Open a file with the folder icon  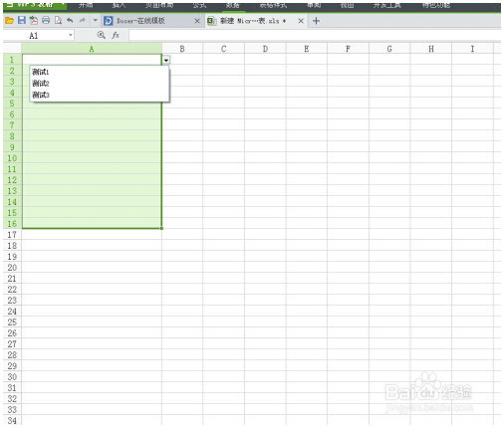click(9, 21)
